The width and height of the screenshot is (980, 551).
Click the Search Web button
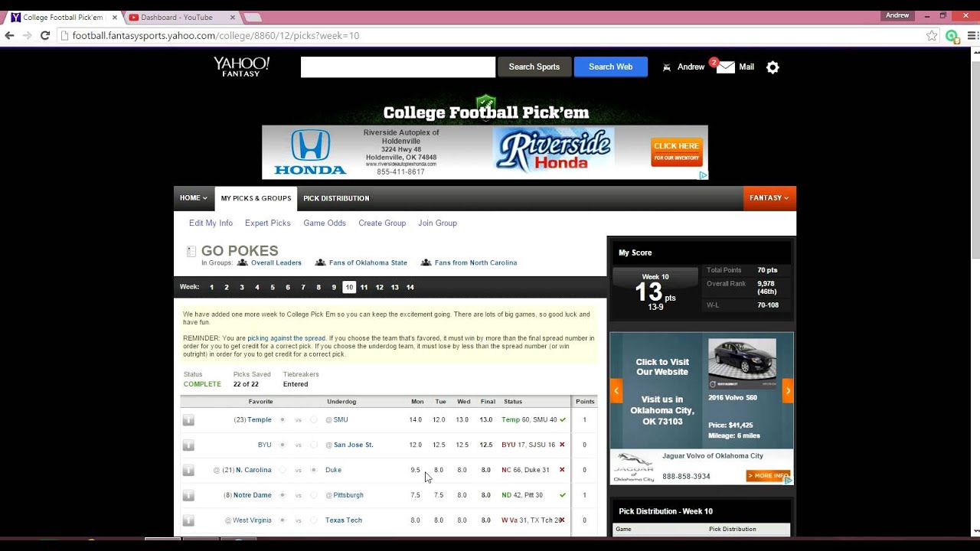tap(610, 67)
